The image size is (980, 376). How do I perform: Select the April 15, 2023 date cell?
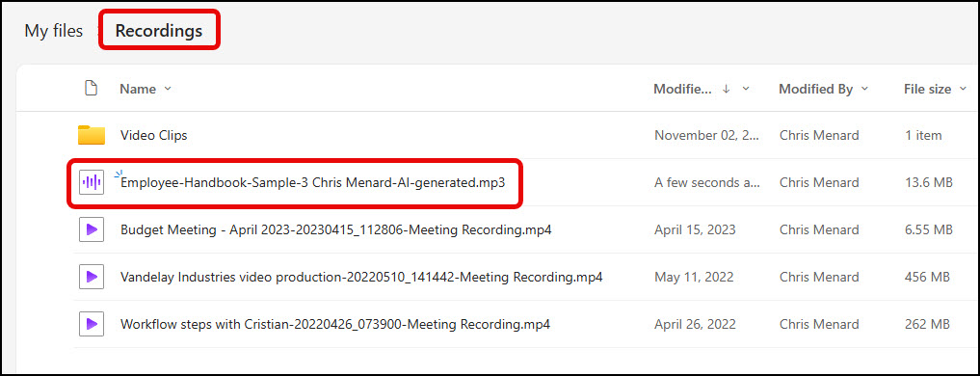coord(695,229)
